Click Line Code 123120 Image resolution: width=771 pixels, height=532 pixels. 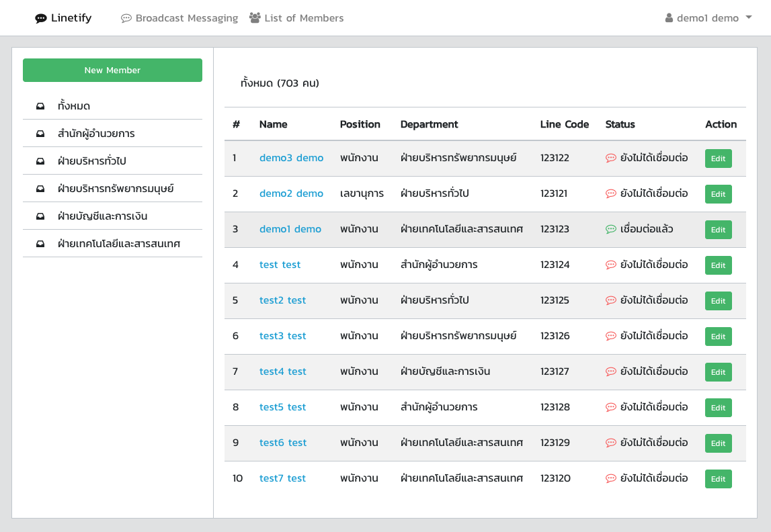click(x=555, y=478)
